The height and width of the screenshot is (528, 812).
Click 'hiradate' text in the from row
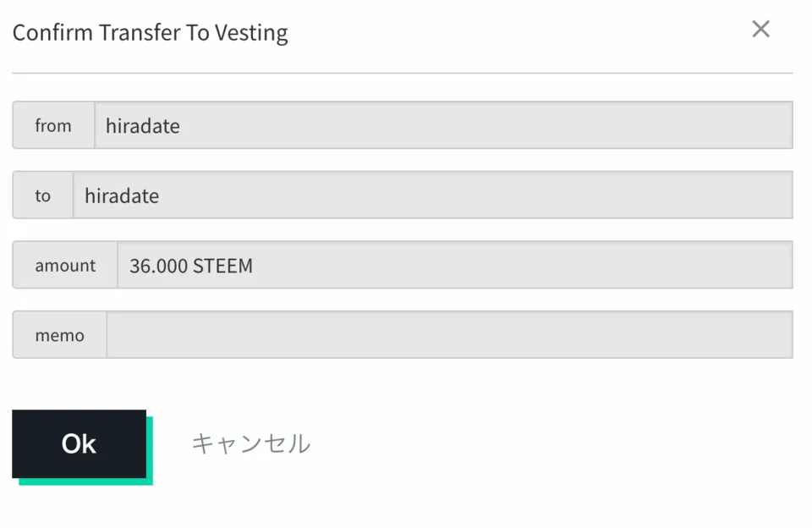142,126
